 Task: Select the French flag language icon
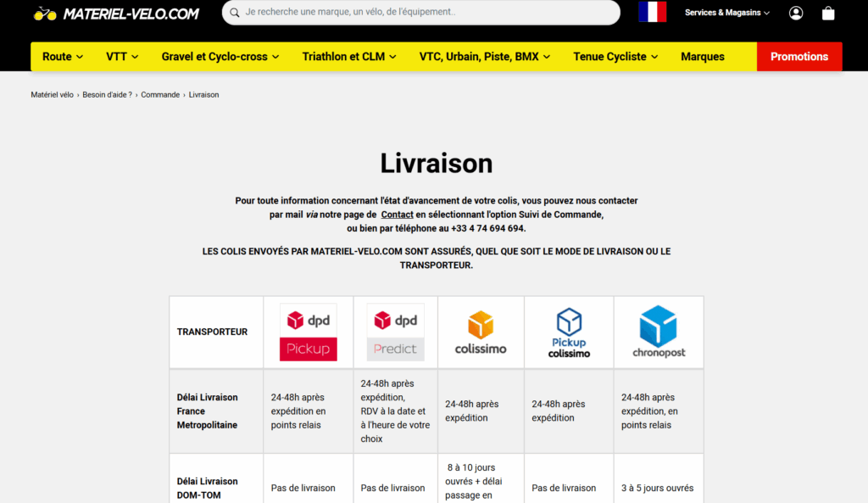tap(652, 12)
